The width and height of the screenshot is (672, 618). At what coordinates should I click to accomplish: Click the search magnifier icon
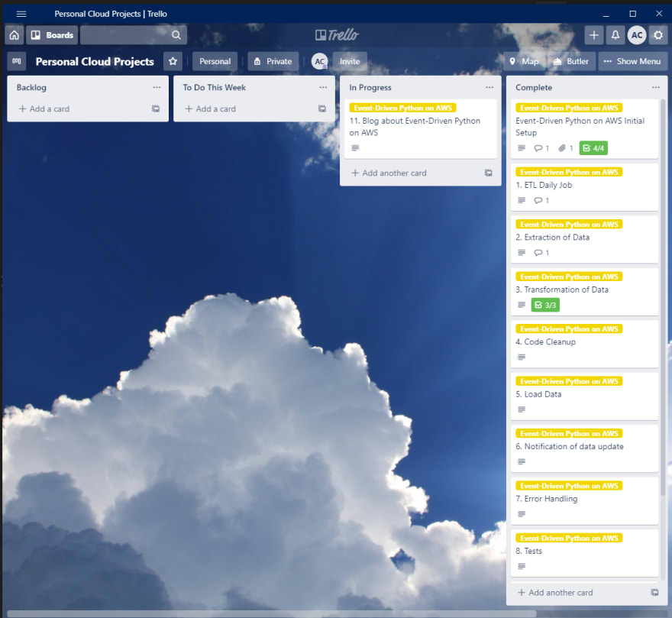click(176, 35)
